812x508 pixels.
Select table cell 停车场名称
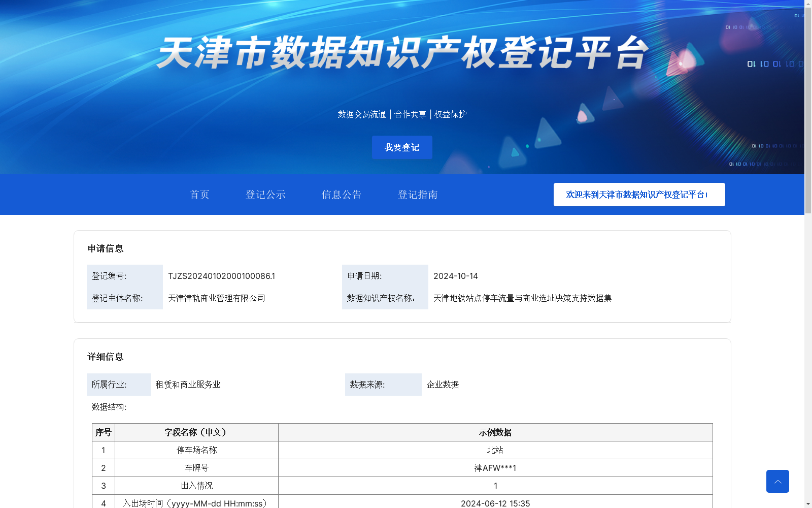point(197,450)
